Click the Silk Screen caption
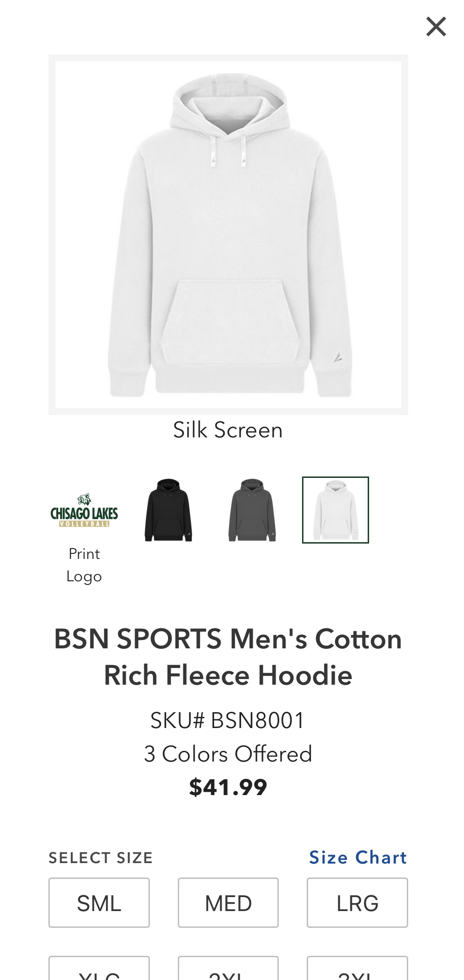464x980 pixels. click(x=228, y=430)
